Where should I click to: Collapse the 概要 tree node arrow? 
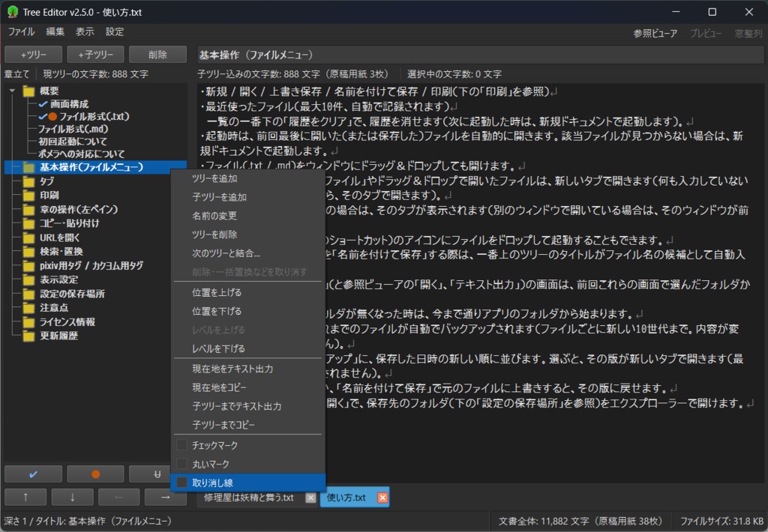(12, 91)
